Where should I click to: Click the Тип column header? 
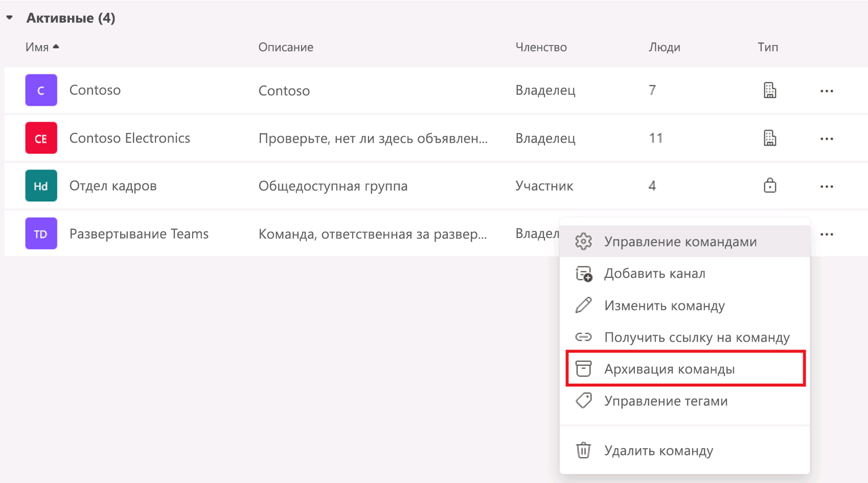(768, 47)
